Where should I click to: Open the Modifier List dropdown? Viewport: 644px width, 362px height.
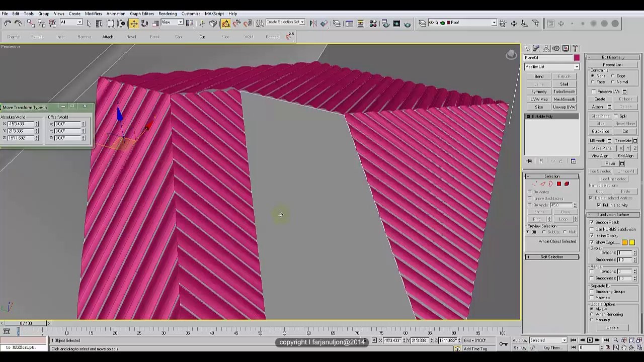coord(552,67)
